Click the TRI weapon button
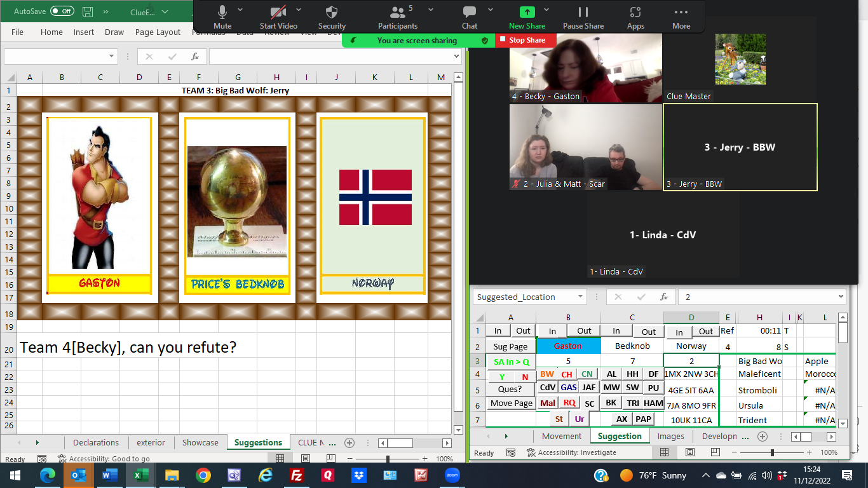Screen dimensions: 868x488 [633, 403]
